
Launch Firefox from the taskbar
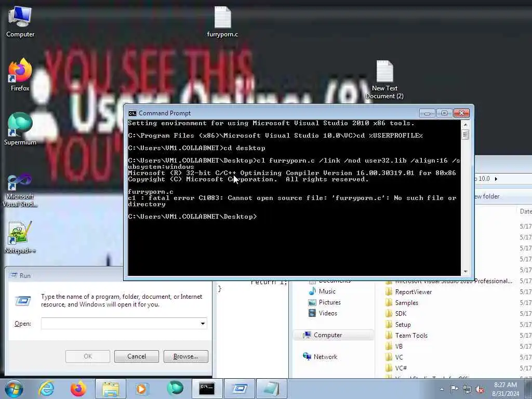pos(78,389)
